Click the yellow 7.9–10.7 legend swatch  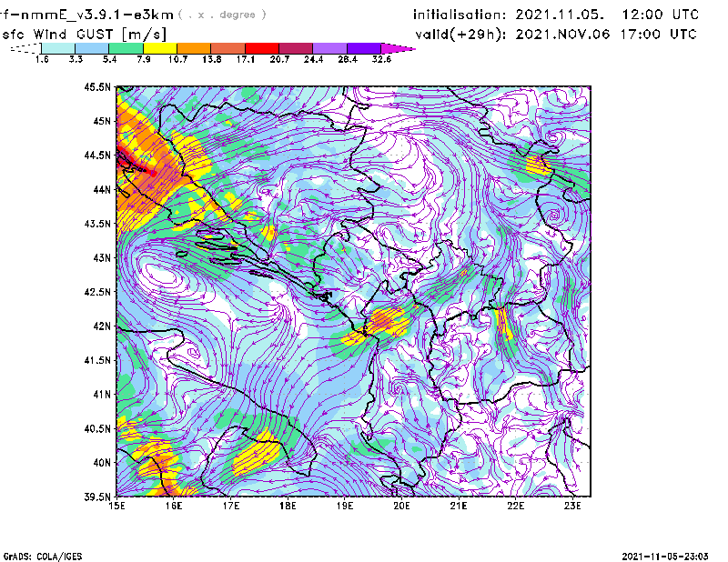point(160,48)
